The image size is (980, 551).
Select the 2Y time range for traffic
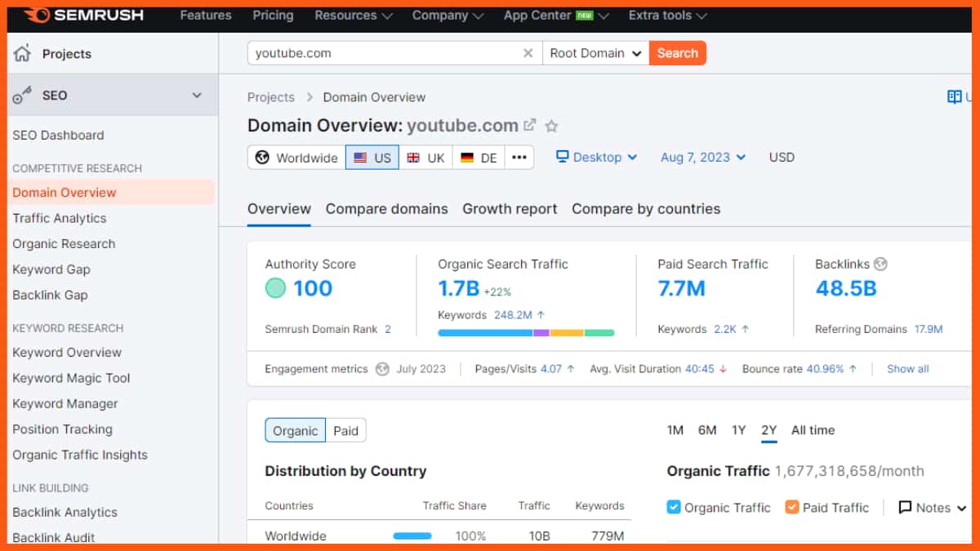768,429
